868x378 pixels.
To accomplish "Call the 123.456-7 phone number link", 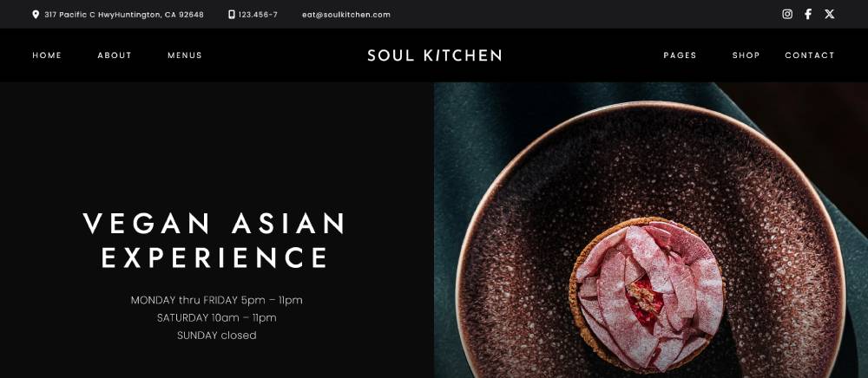I will click(258, 15).
